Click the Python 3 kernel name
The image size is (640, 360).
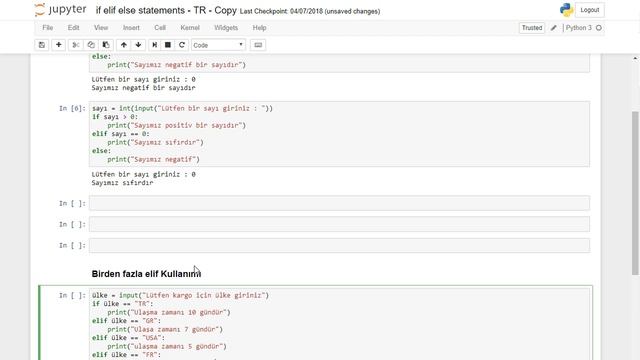(578, 28)
